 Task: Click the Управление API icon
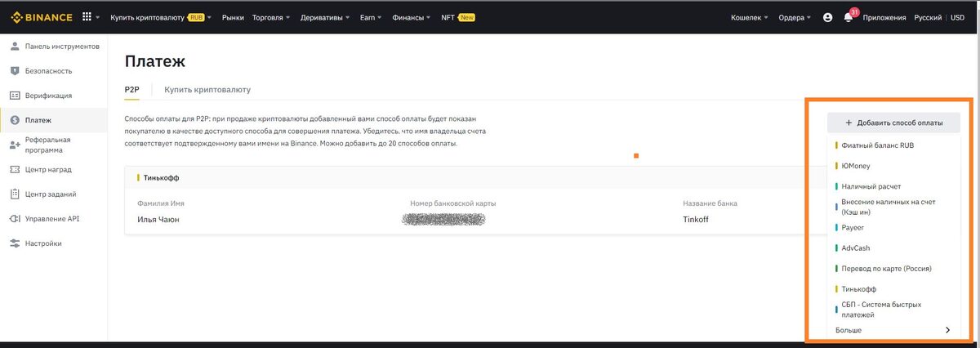pyautogui.click(x=15, y=218)
